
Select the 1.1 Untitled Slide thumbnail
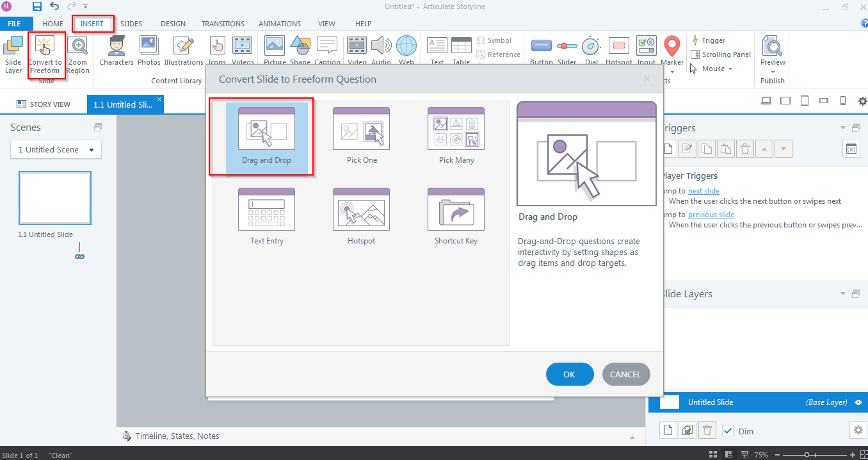pos(55,198)
